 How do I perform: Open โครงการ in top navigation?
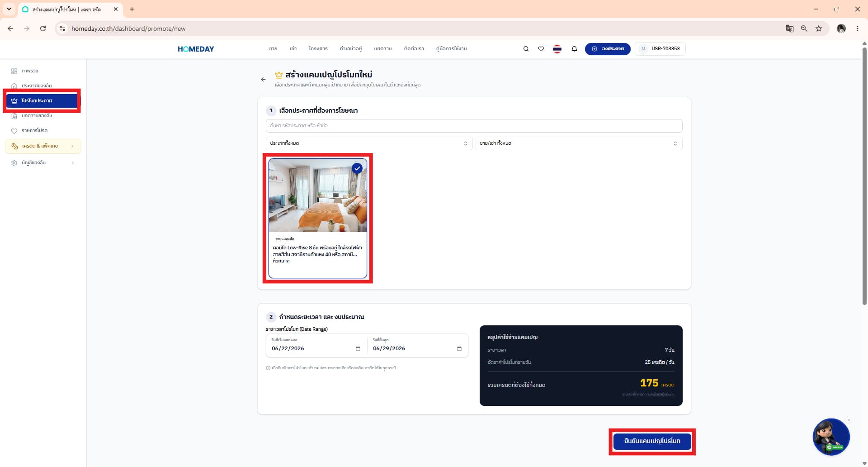click(318, 49)
